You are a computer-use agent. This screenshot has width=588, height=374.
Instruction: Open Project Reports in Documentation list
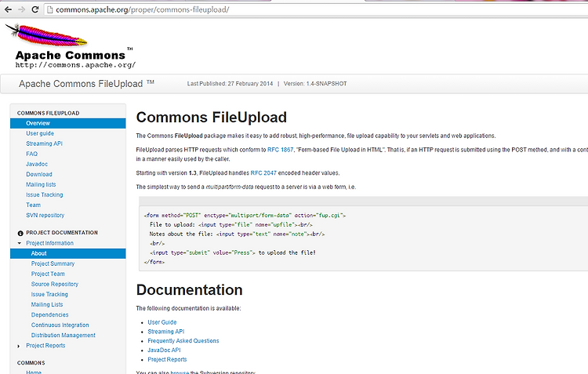pos(167,359)
